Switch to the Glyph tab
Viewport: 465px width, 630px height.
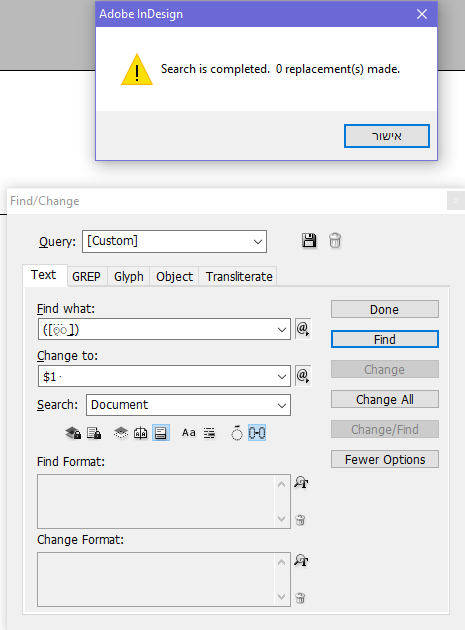(129, 276)
